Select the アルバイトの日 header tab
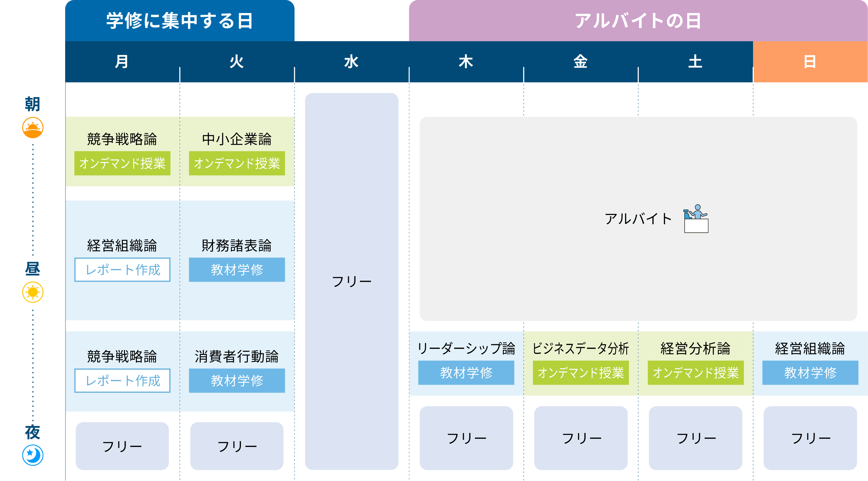868x481 pixels. pyautogui.click(x=638, y=20)
